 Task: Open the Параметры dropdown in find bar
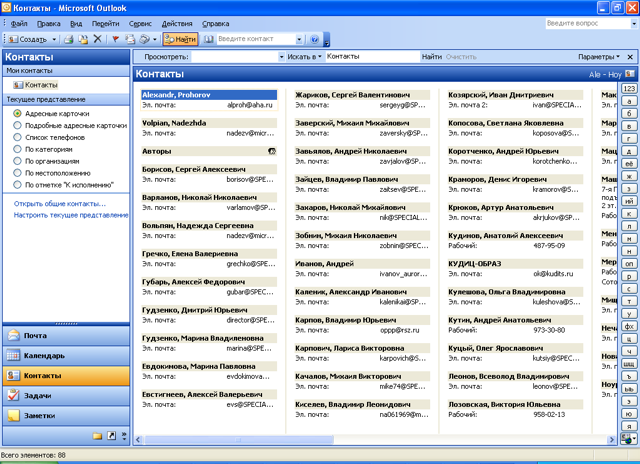599,57
